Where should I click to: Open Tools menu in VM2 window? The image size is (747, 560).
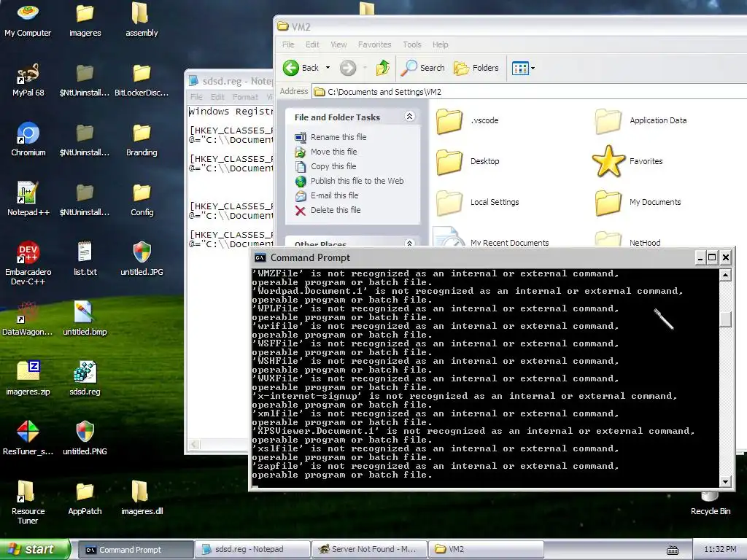pyautogui.click(x=412, y=44)
